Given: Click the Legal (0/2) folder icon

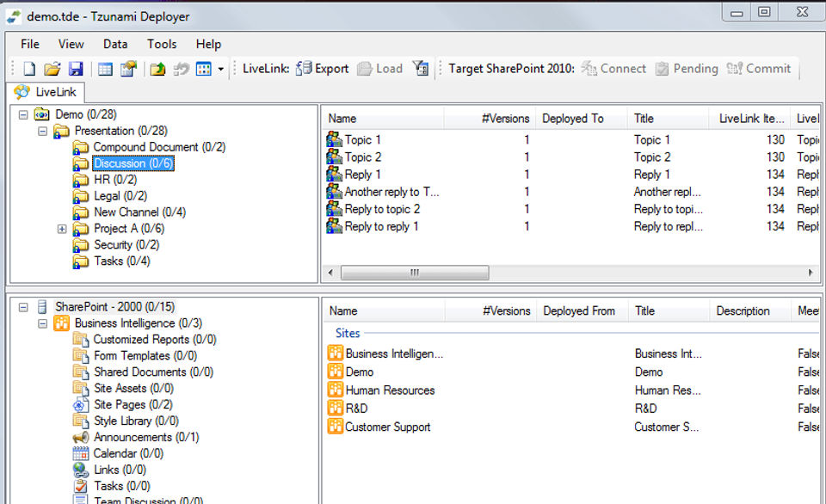Looking at the screenshot, I should [x=81, y=196].
